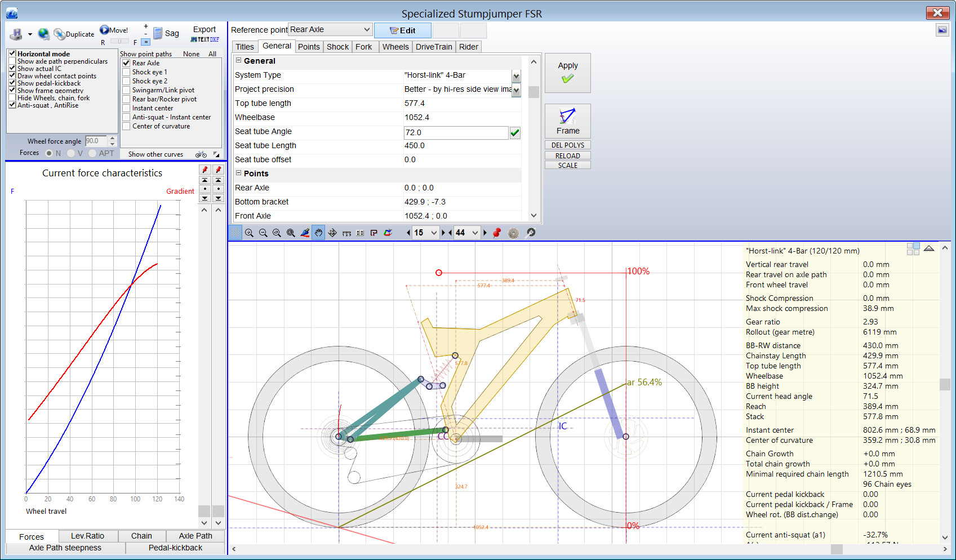956x560 pixels.
Task: Click the Apply button
Action: pyautogui.click(x=568, y=73)
